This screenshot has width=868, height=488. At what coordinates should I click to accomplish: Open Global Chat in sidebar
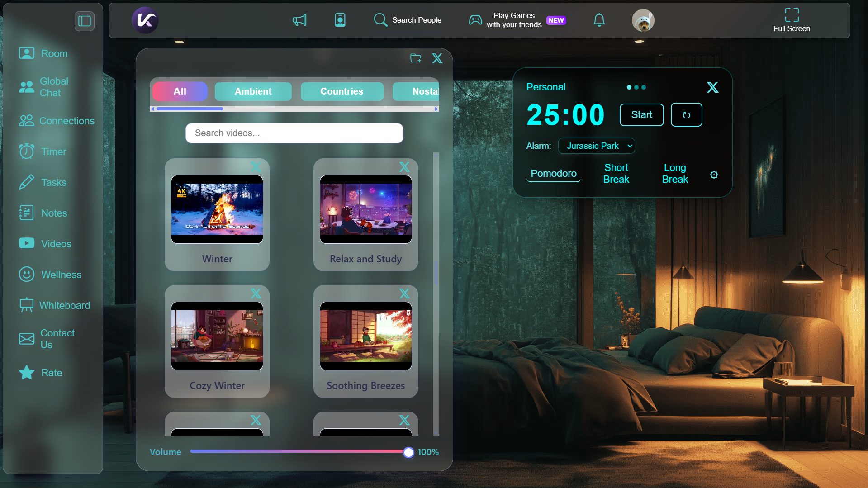tap(43, 87)
